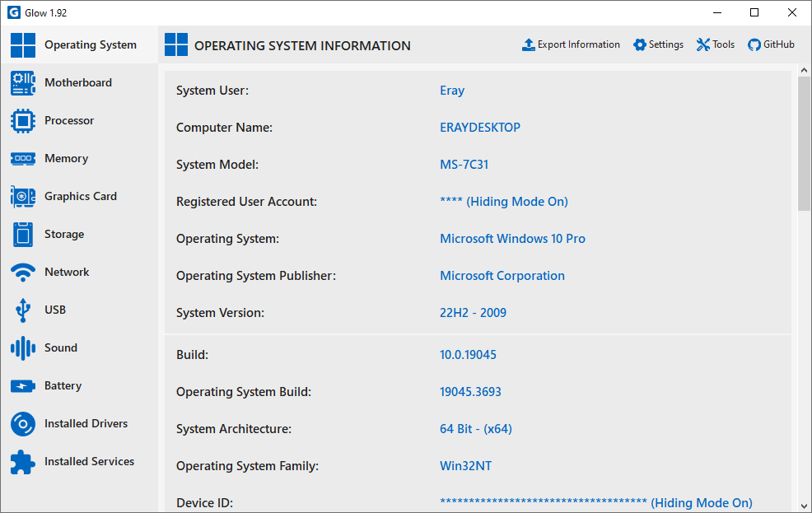Click the Sound waveform icon
This screenshot has width=812, height=513.
23,347
